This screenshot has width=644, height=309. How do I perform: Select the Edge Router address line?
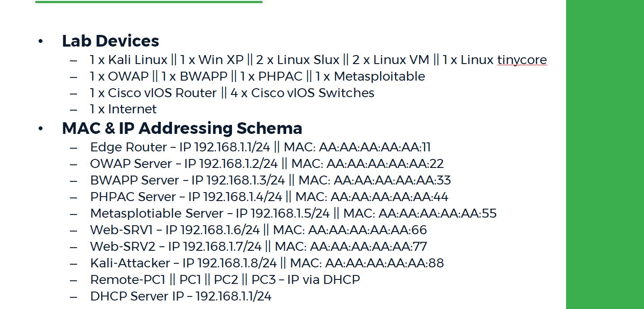click(260, 147)
